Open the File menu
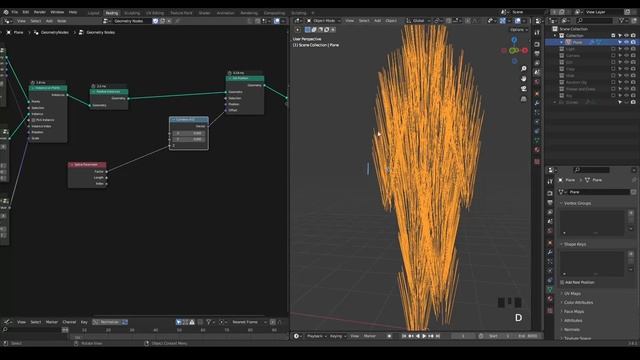 [15, 12]
